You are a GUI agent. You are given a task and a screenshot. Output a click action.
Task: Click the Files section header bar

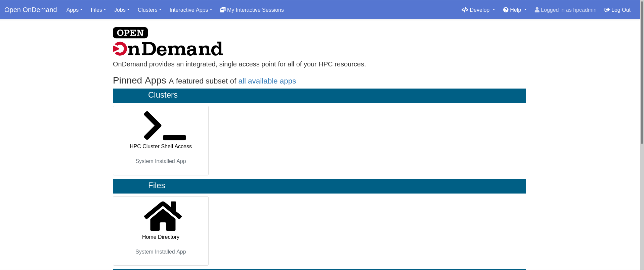click(x=319, y=186)
